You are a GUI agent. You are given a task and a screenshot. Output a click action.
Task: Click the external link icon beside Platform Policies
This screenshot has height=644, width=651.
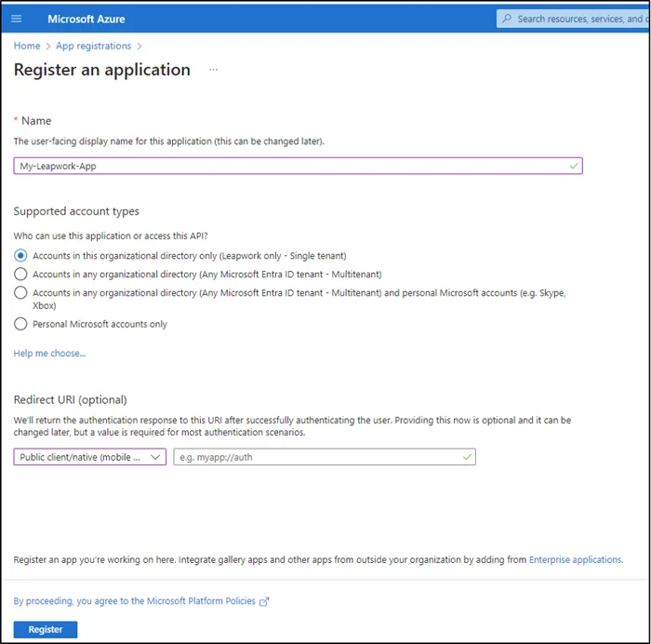(264, 602)
